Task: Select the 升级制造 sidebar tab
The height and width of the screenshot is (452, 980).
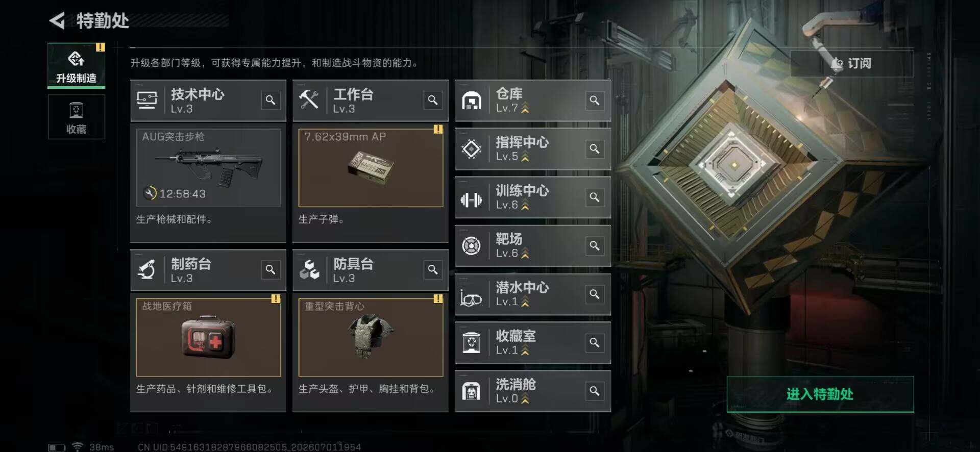Action: tap(77, 65)
